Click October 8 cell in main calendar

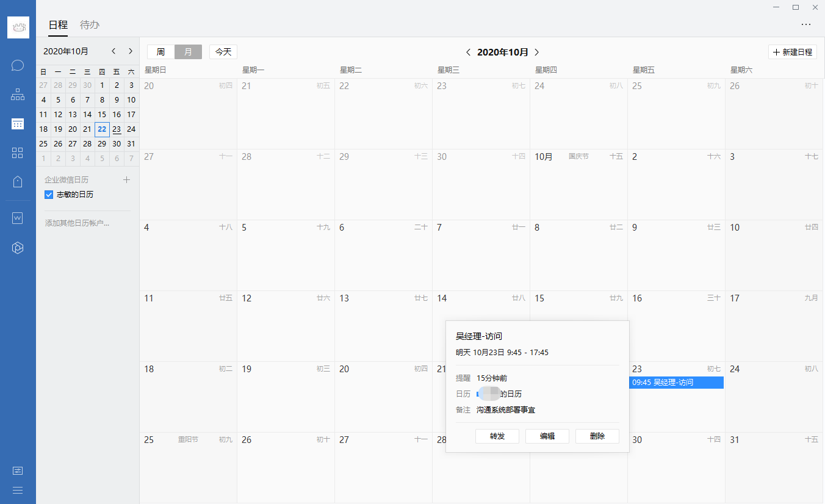(x=578, y=255)
